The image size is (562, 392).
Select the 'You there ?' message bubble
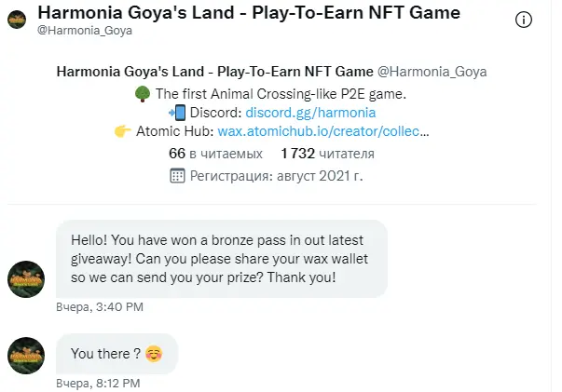tap(117, 354)
